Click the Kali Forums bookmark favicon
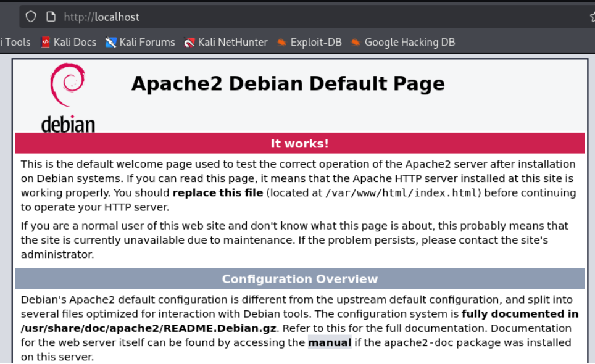Screen dimensions: 595x364 pyautogui.click(x=111, y=42)
